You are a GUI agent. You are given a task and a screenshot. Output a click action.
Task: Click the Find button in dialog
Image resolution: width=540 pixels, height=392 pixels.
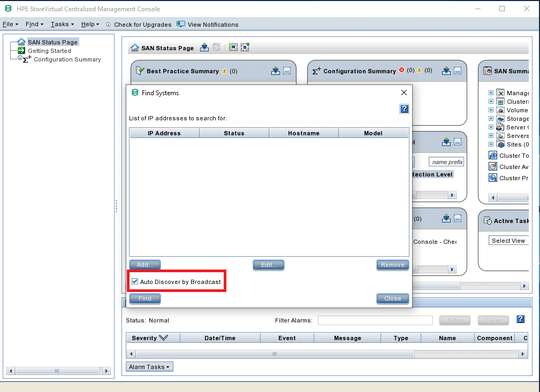click(144, 298)
